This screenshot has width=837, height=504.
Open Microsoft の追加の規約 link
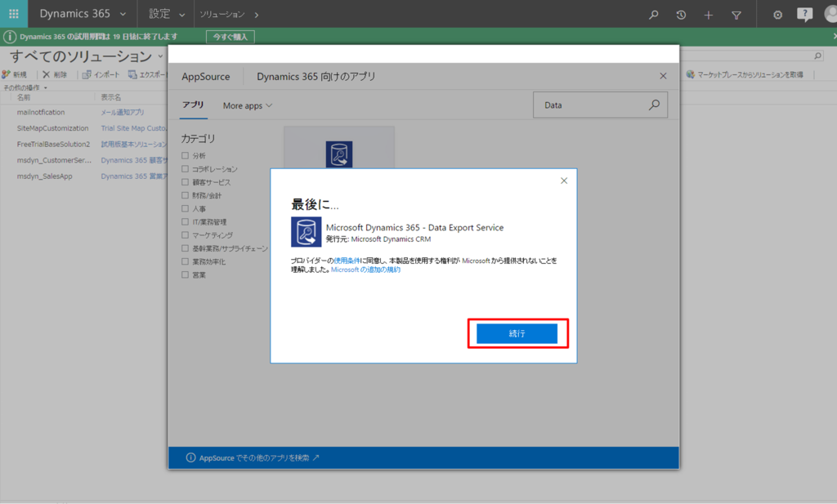point(365,270)
